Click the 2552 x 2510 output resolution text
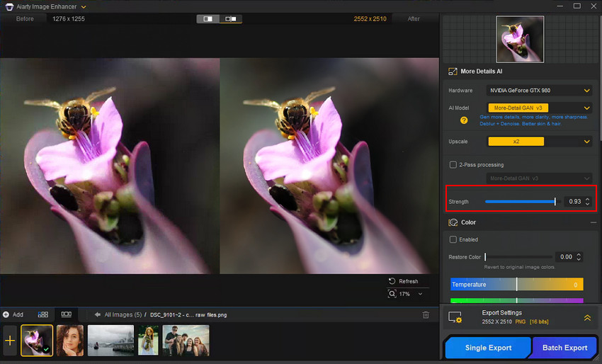The width and height of the screenshot is (602, 364). point(370,19)
